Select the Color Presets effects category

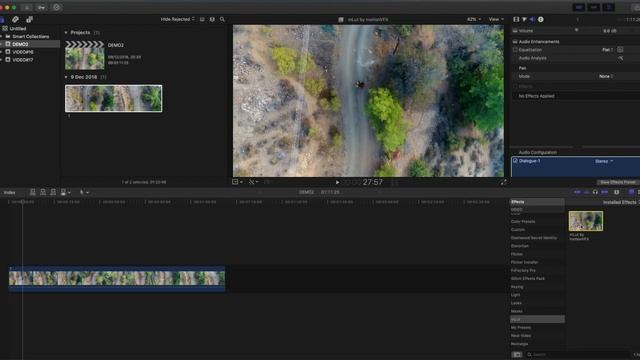(523, 222)
